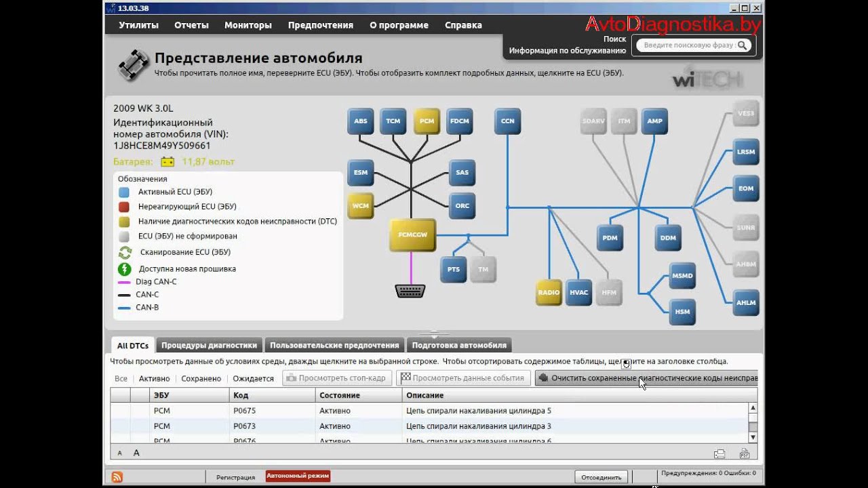Click the DTC table scroll-up arrow

(753, 408)
